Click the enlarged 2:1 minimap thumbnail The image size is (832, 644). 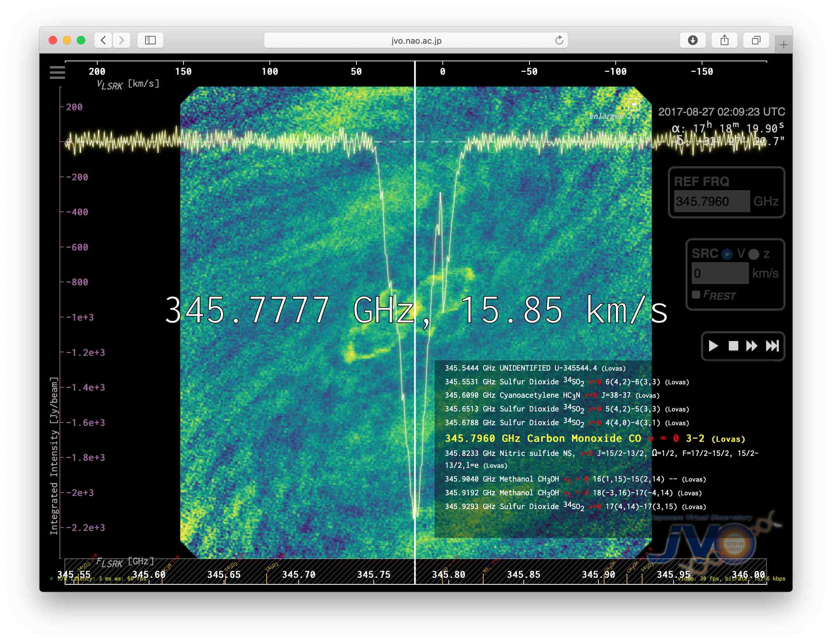pyautogui.click(x=634, y=104)
